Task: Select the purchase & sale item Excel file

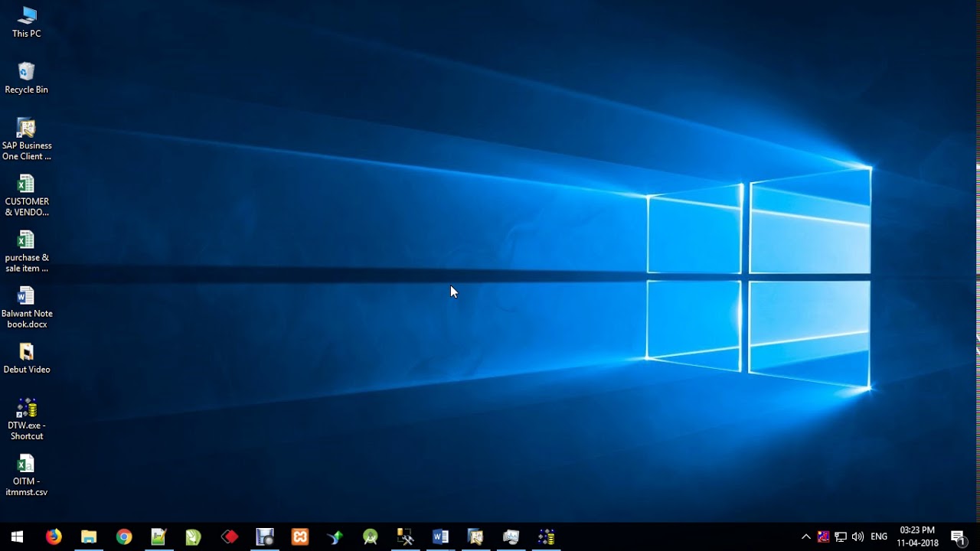Action: 27,251
